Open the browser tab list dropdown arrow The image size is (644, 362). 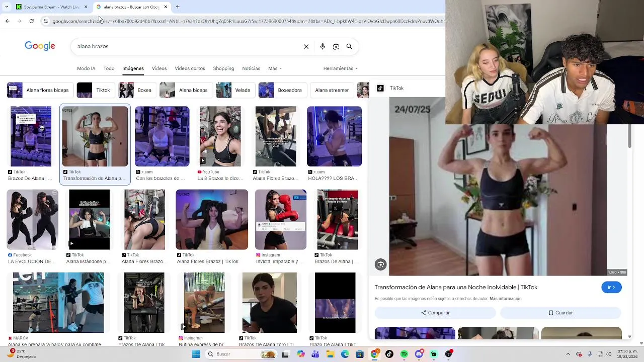tap(7, 7)
